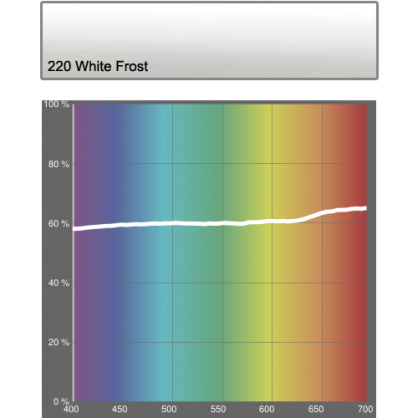Click the 20 % axis label

(x=59, y=342)
